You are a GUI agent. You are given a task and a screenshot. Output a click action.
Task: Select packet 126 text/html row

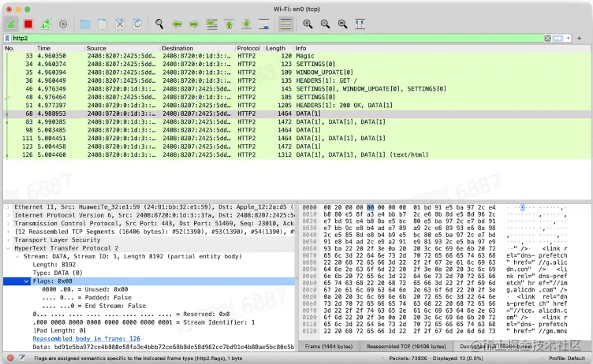pyautogui.click(x=296, y=154)
